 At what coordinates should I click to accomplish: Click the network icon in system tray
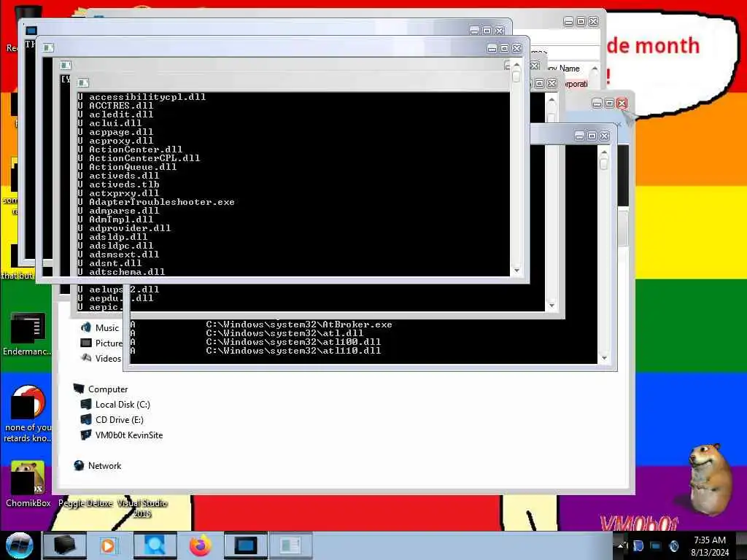(x=655, y=545)
